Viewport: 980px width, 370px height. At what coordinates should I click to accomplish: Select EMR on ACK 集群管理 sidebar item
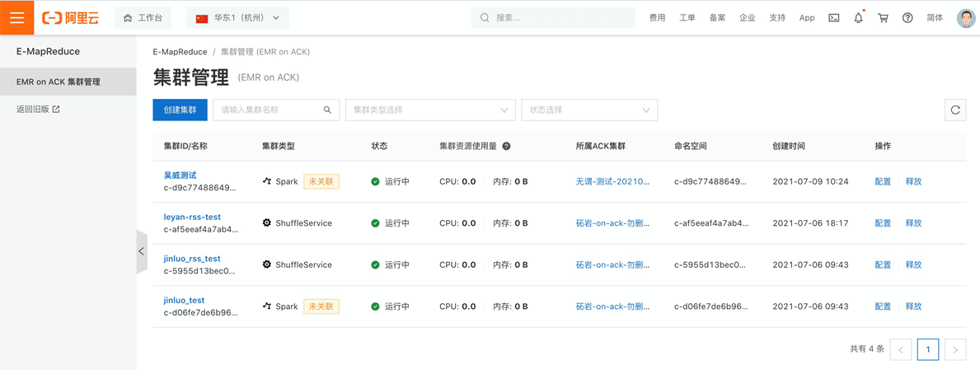pos(59,82)
